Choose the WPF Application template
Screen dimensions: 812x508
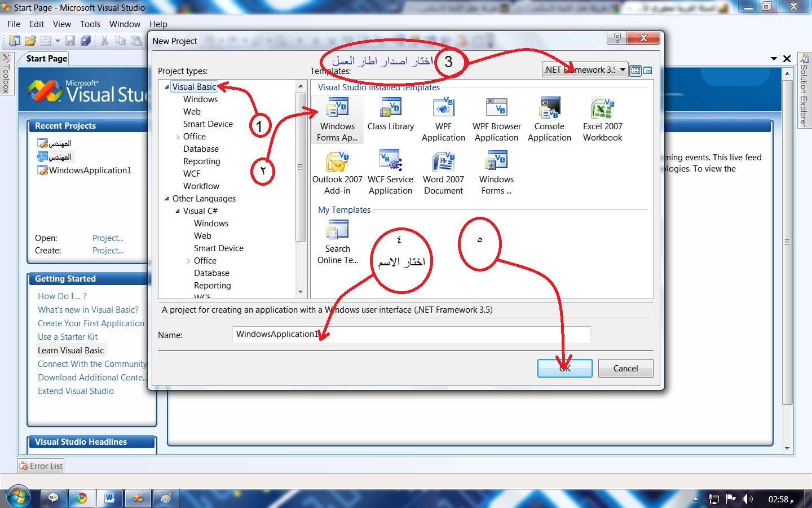[444, 120]
